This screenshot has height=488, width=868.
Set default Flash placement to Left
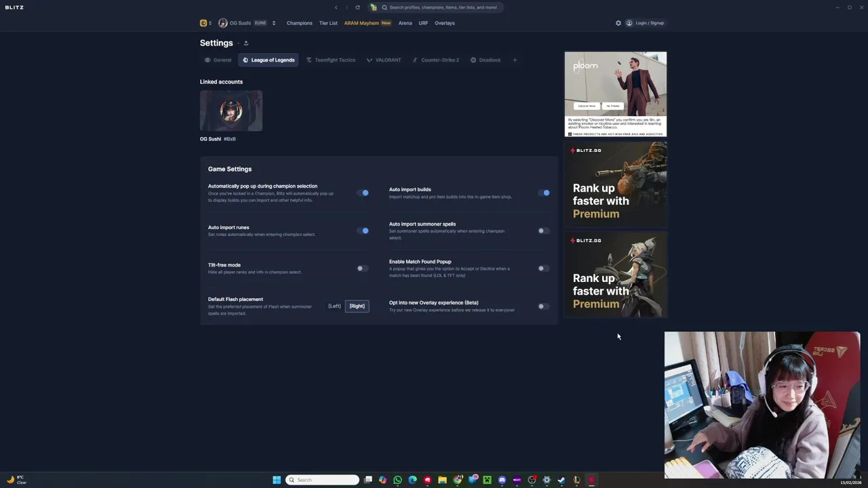[334, 306]
